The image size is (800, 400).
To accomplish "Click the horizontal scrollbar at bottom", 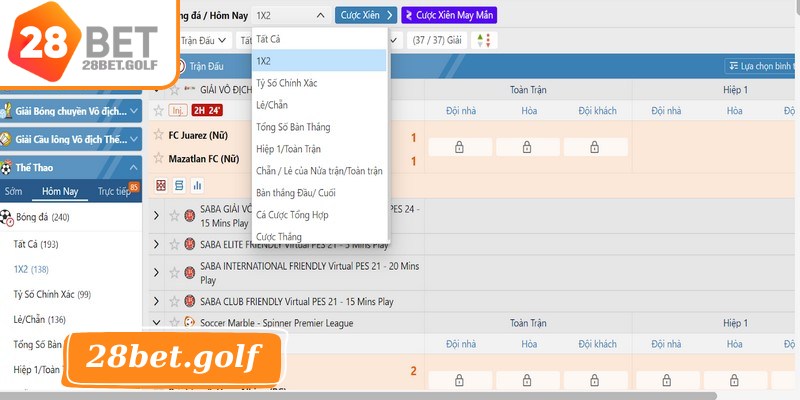I will tap(357, 395).
